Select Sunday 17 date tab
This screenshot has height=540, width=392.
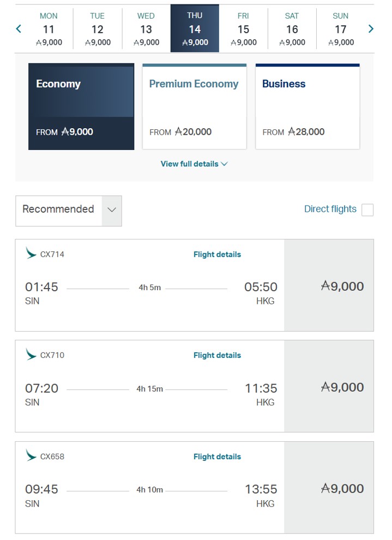point(340,29)
